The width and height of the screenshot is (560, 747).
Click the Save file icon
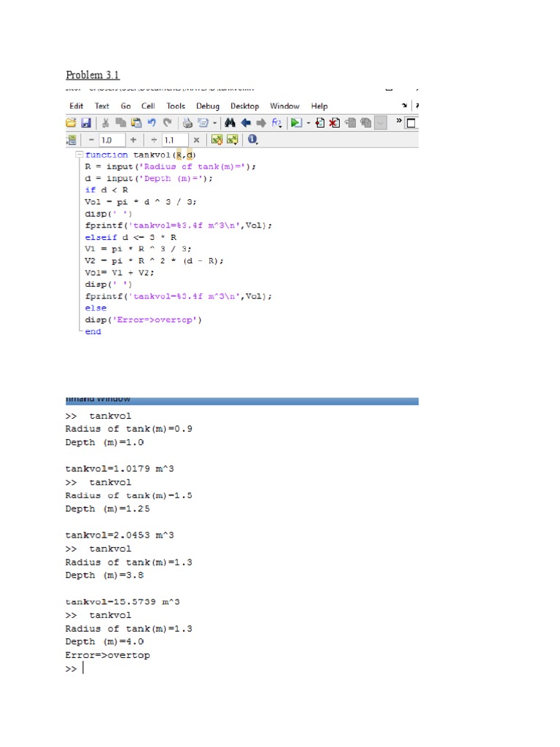pyautogui.click(x=85, y=123)
